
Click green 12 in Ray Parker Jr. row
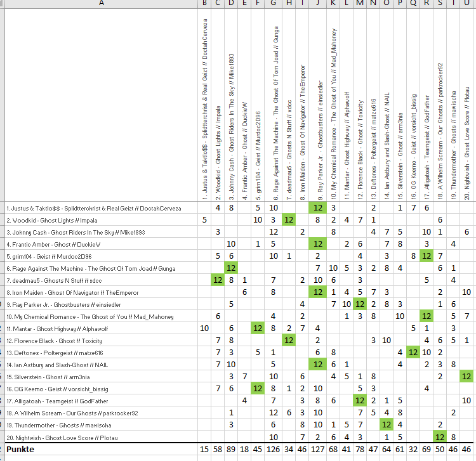coord(360,304)
